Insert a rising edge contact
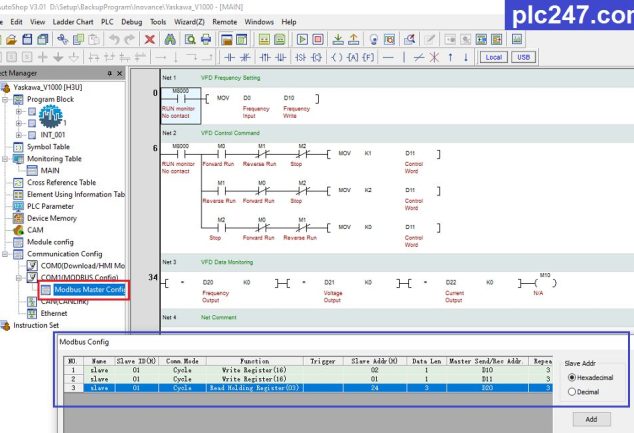Image resolution: width=634 pixels, height=433 pixels. coord(265,57)
